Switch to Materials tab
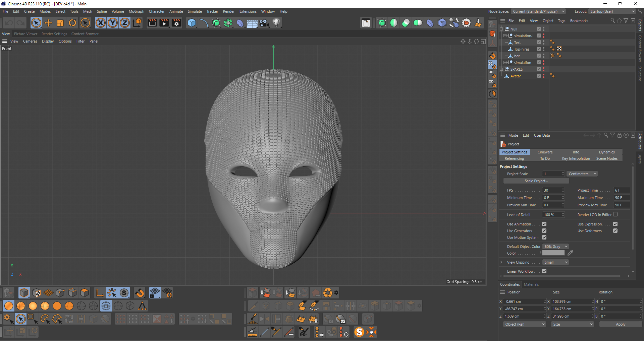 531,284
